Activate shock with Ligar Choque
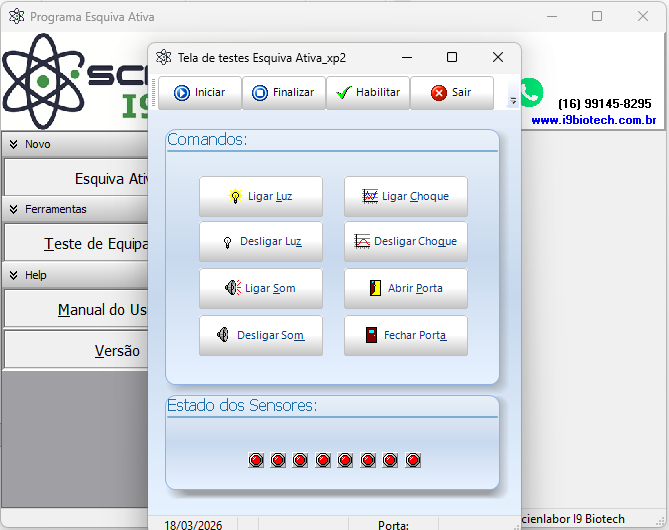This screenshot has height=530, width=669. (405, 197)
